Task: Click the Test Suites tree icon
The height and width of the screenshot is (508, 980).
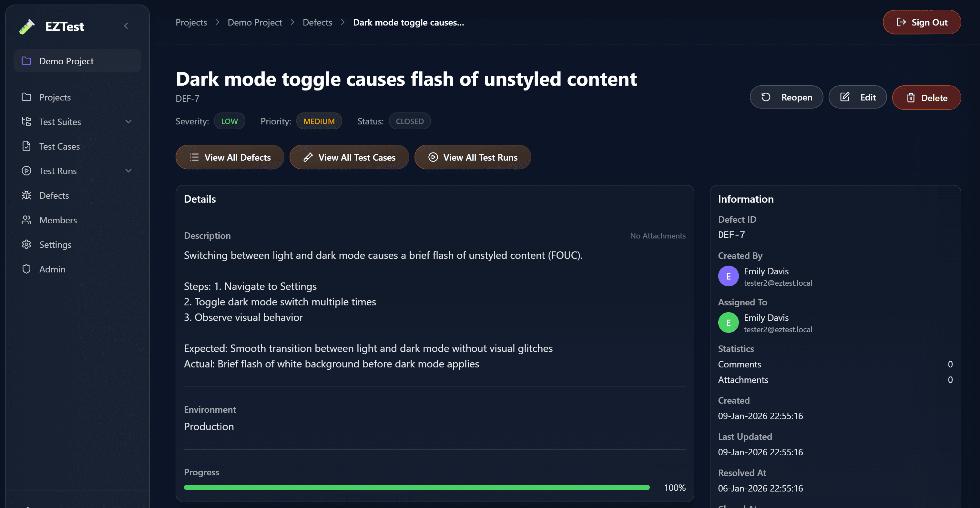Action: coord(26,122)
